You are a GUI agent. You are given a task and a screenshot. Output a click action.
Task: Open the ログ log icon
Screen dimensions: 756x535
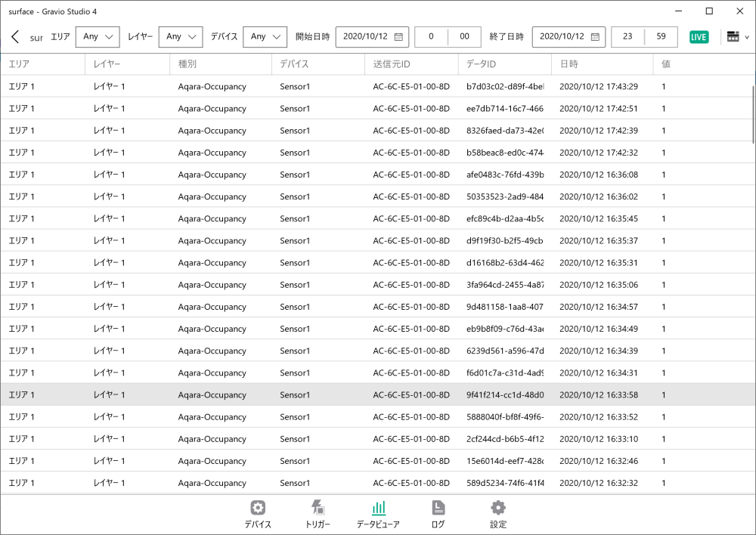tap(438, 508)
